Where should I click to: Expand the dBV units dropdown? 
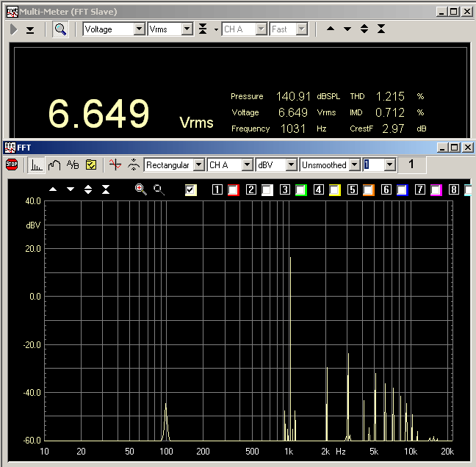click(291, 165)
